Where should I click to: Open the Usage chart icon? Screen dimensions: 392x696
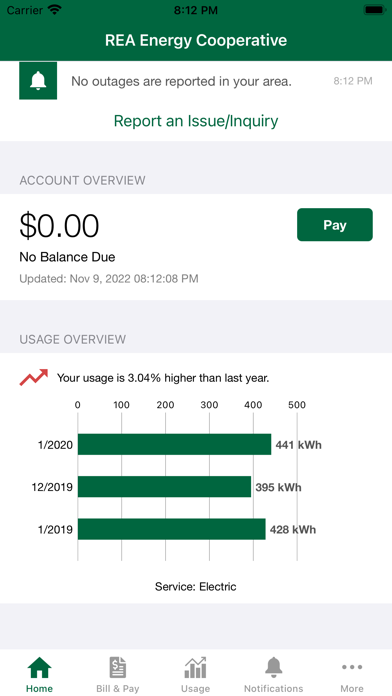(196, 668)
